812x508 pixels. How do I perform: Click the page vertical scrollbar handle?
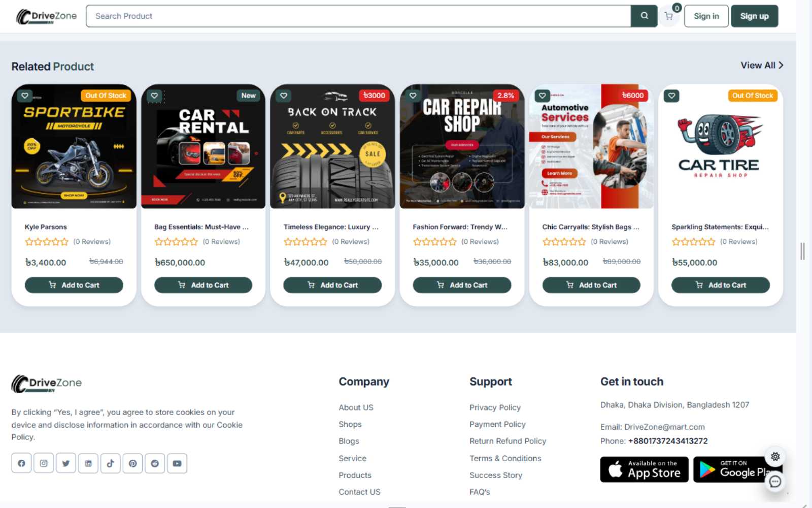(x=802, y=251)
